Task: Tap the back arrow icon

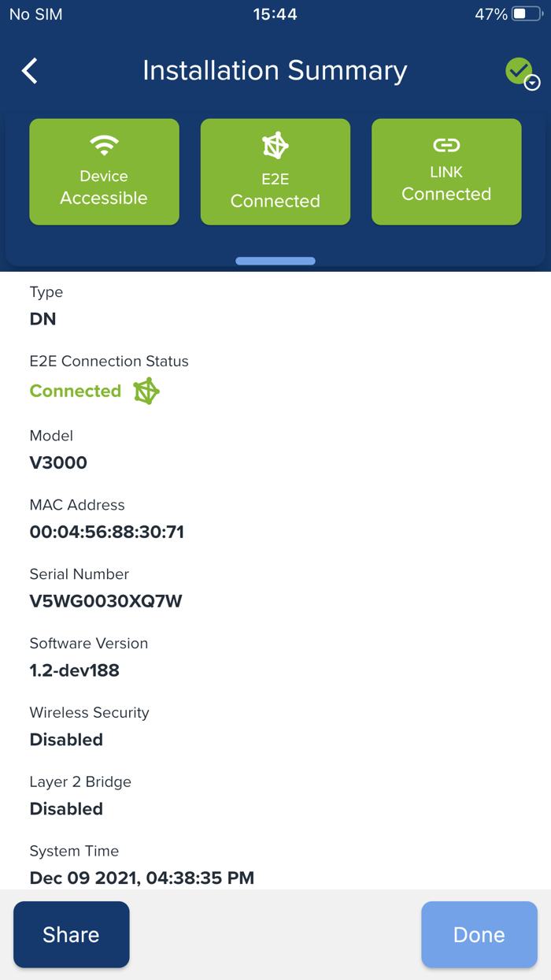Action: point(30,71)
